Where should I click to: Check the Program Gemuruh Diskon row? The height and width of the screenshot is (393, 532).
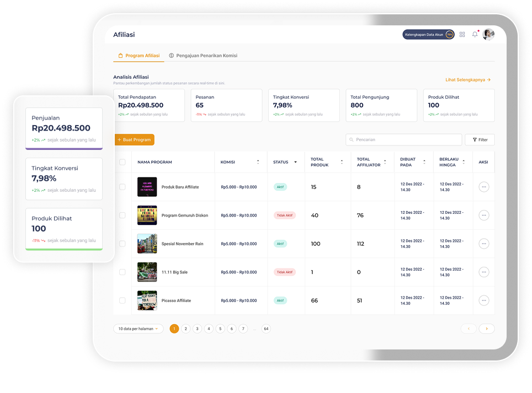point(123,216)
